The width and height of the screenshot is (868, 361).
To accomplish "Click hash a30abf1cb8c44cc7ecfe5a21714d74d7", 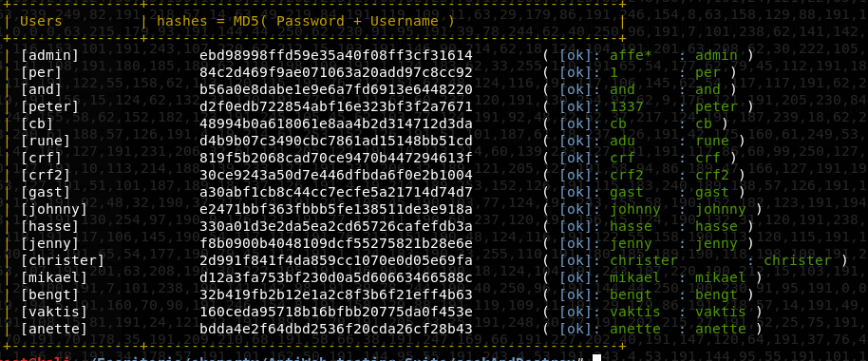I will (x=336, y=193).
